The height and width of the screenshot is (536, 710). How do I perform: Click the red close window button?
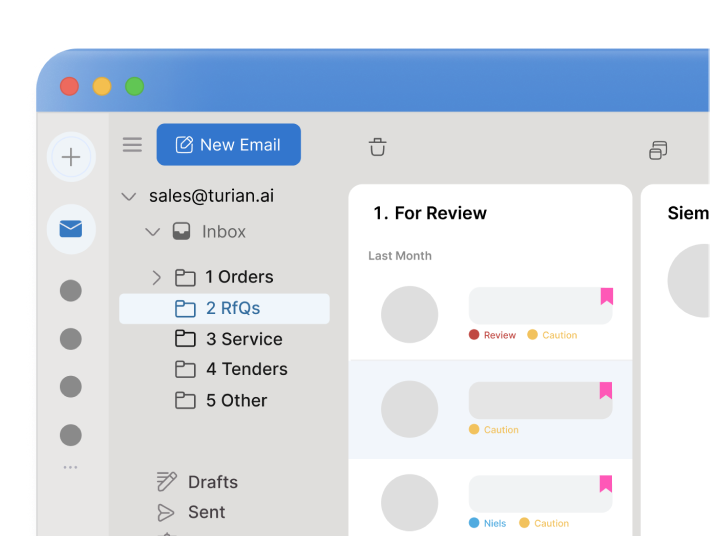pos(69,86)
